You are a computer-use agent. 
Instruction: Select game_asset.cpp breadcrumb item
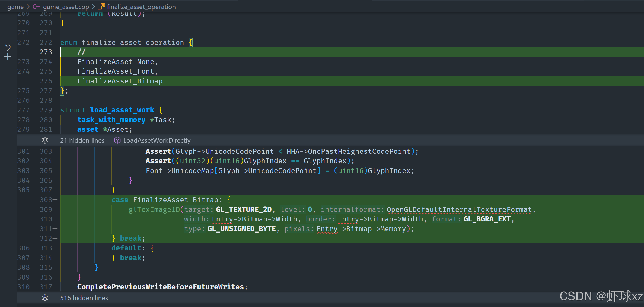pos(66,7)
